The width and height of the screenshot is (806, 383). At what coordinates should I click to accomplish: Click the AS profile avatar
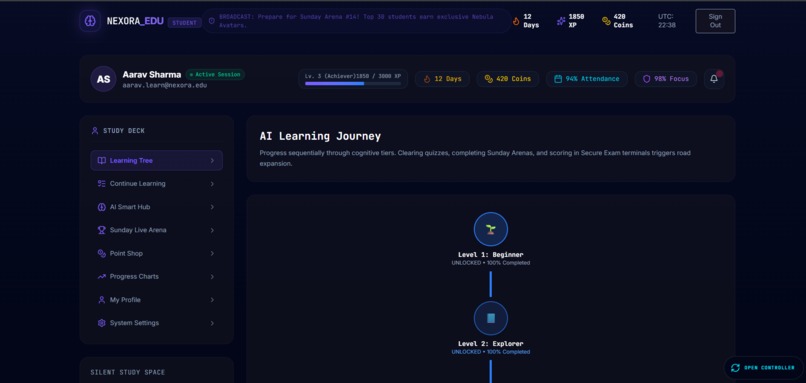[x=103, y=79]
